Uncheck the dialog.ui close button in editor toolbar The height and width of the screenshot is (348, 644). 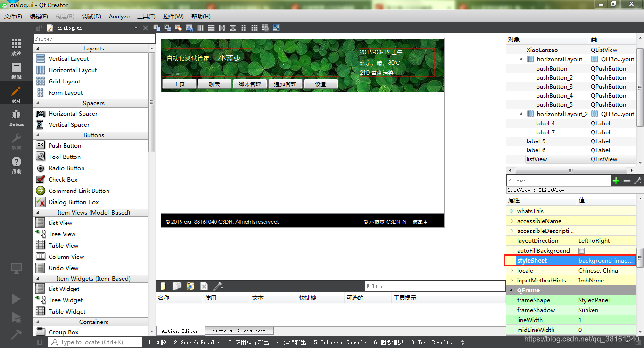(145, 28)
